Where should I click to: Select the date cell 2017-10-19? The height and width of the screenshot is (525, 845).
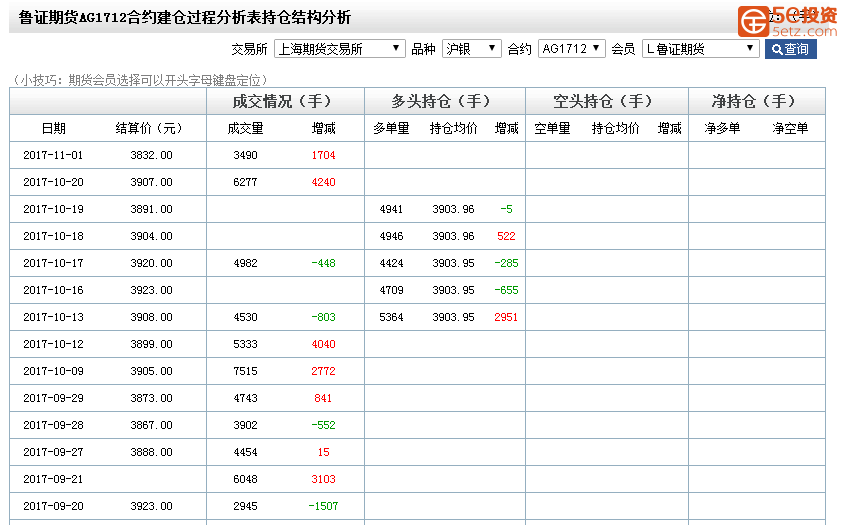tap(53, 209)
